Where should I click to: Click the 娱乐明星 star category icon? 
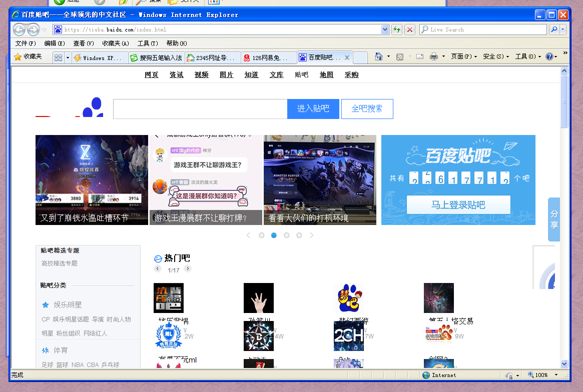(46, 305)
